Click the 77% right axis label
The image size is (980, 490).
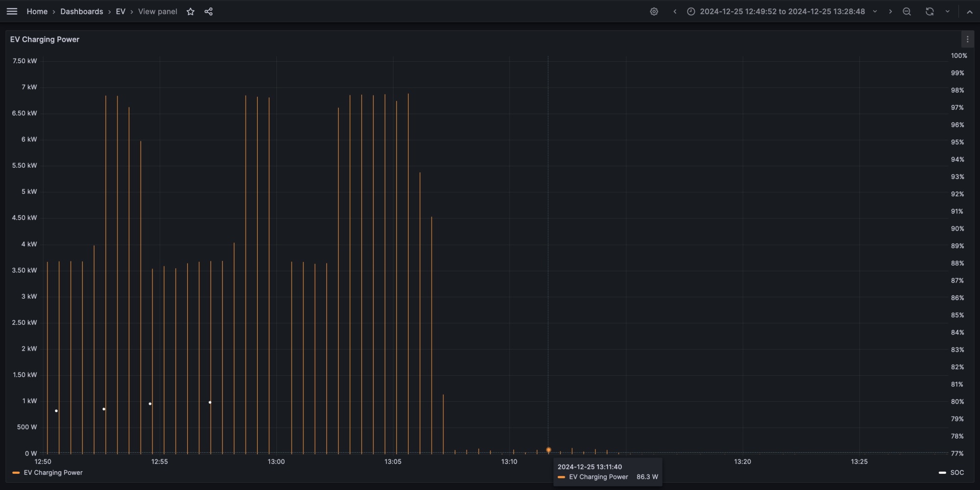click(957, 453)
